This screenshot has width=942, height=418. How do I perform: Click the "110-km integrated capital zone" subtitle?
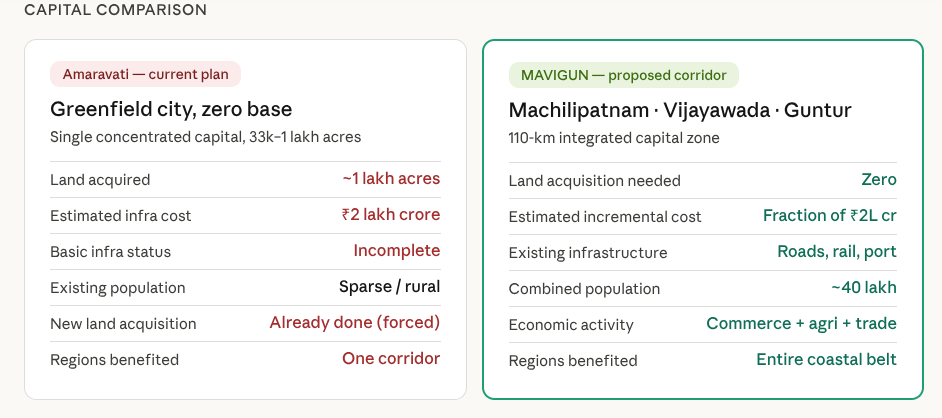tap(613, 138)
